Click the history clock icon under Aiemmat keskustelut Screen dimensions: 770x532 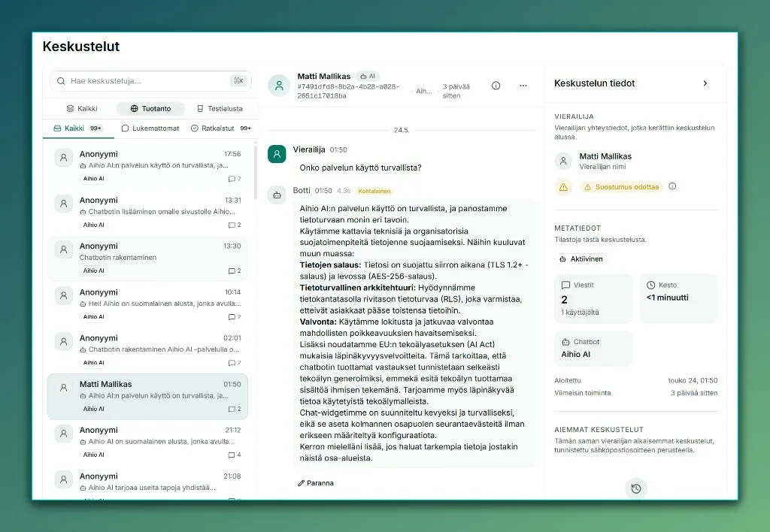pyautogui.click(x=636, y=489)
